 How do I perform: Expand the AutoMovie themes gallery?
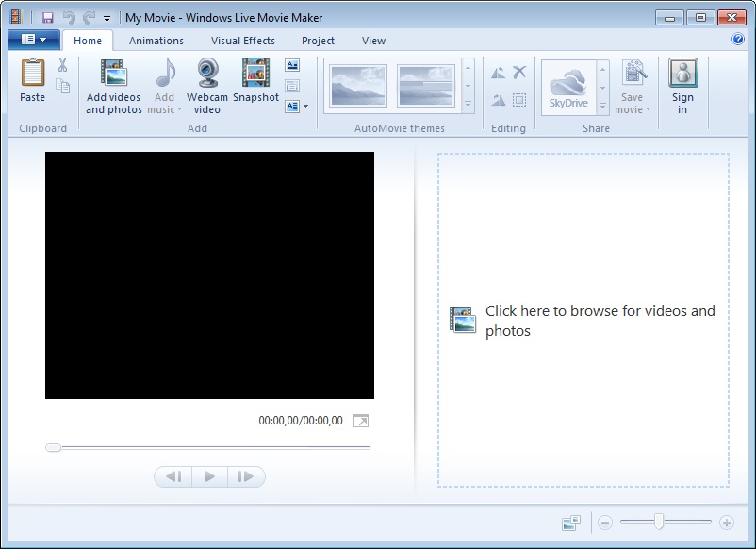468,107
